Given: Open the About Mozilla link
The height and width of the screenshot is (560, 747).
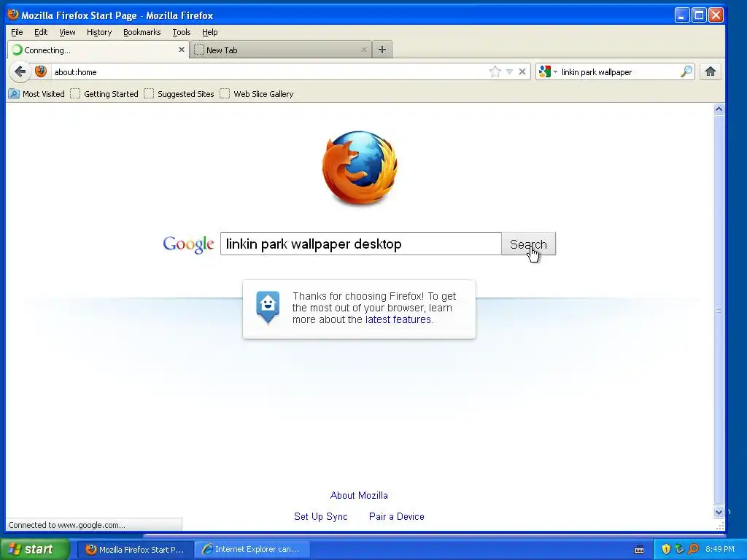Looking at the screenshot, I should (x=359, y=495).
